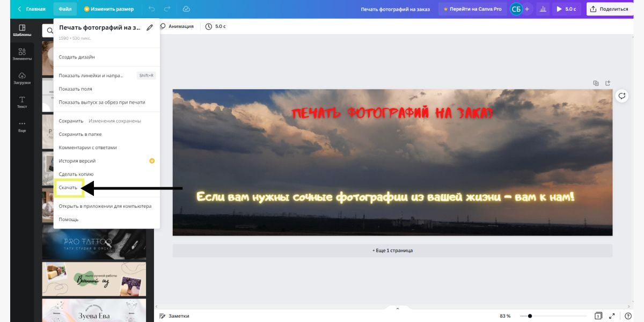Open the analytics bar chart icon
The image size is (644, 322).
(543, 9)
